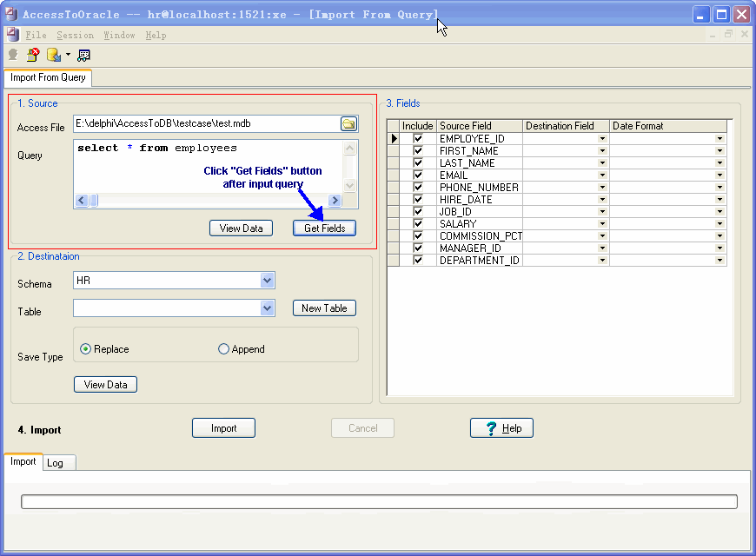Screen dimensions: 756x556
Task: Click the query box scroll left arrow
Action: (82, 200)
